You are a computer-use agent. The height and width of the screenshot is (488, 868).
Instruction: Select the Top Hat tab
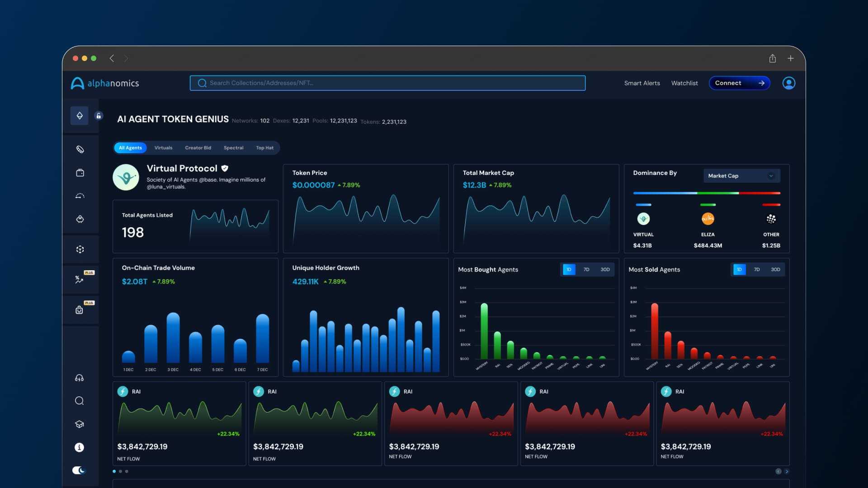coord(264,148)
